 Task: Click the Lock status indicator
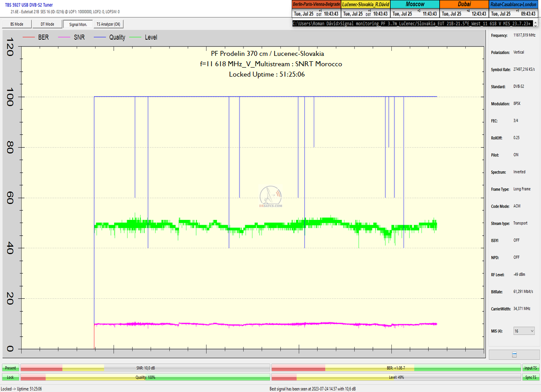click(x=10, y=377)
